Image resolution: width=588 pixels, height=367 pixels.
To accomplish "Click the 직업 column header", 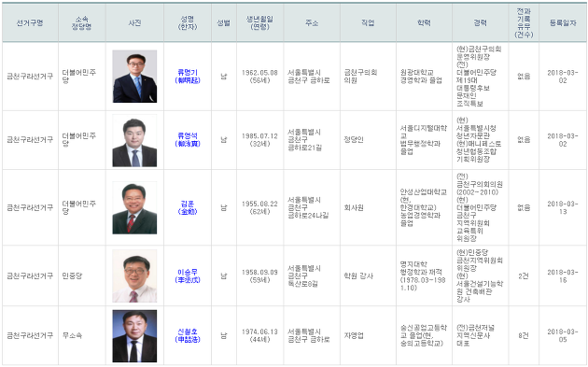I will pyautogui.click(x=368, y=23).
